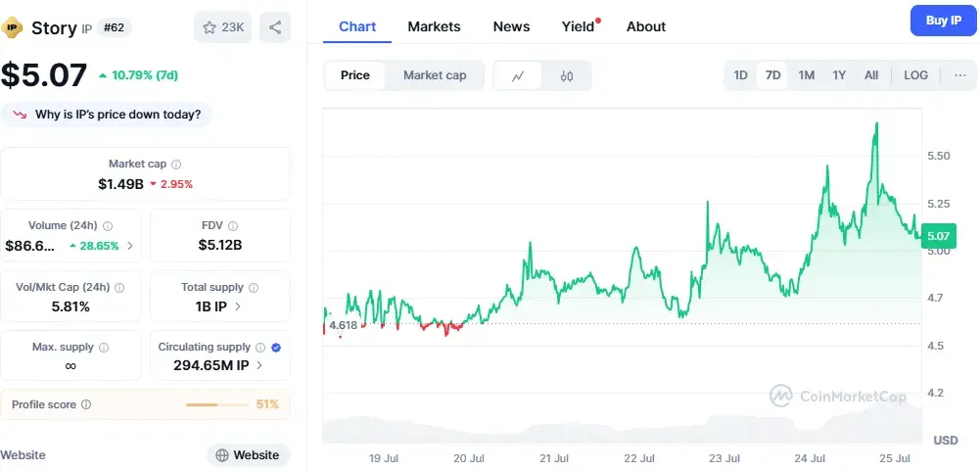Click the 294.65M IP supply value

(211, 366)
